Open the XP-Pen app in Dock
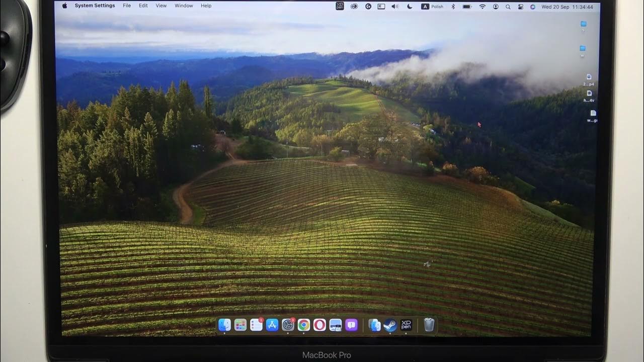644x362 pixels. (x=406, y=325)
